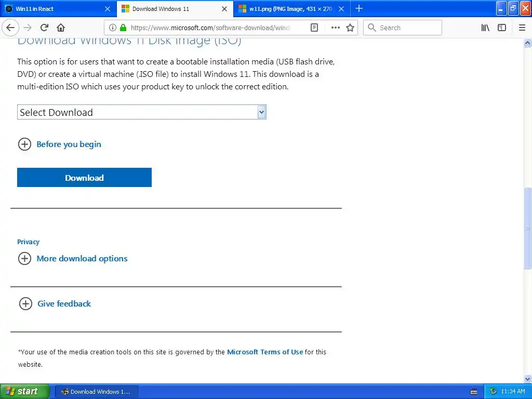Select Download Windows 1… taskbar button
Image resolution: width=532 pixels, height=399 pixels.
(96, 392)
